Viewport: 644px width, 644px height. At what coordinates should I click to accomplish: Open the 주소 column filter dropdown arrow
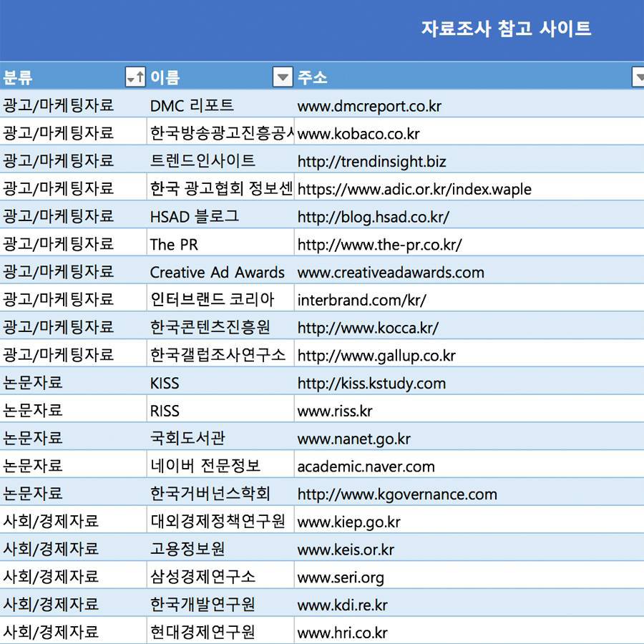(638, 77)
